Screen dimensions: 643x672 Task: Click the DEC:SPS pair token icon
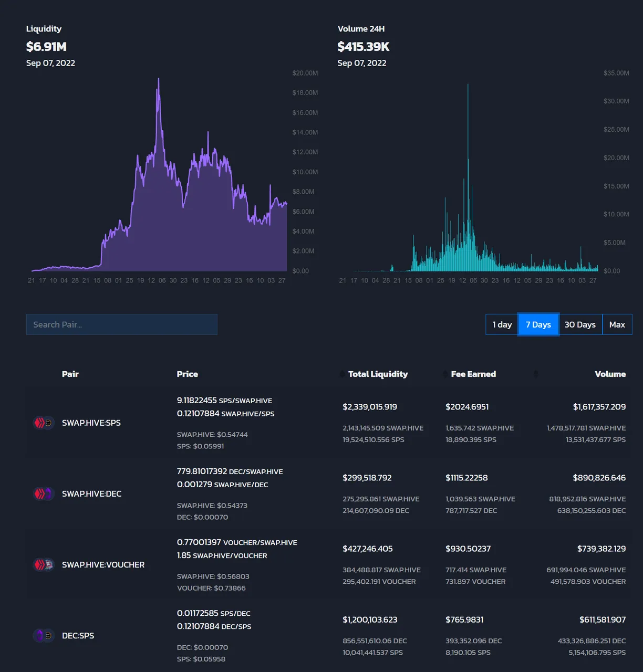pyautogui.click(x=44, y=635)
